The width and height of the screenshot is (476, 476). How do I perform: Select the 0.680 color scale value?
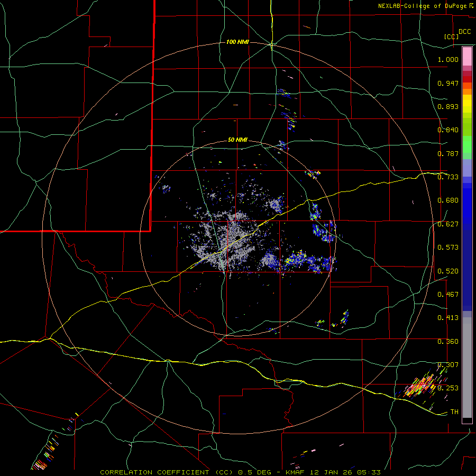pyautogui.click(x=448, y=200)
